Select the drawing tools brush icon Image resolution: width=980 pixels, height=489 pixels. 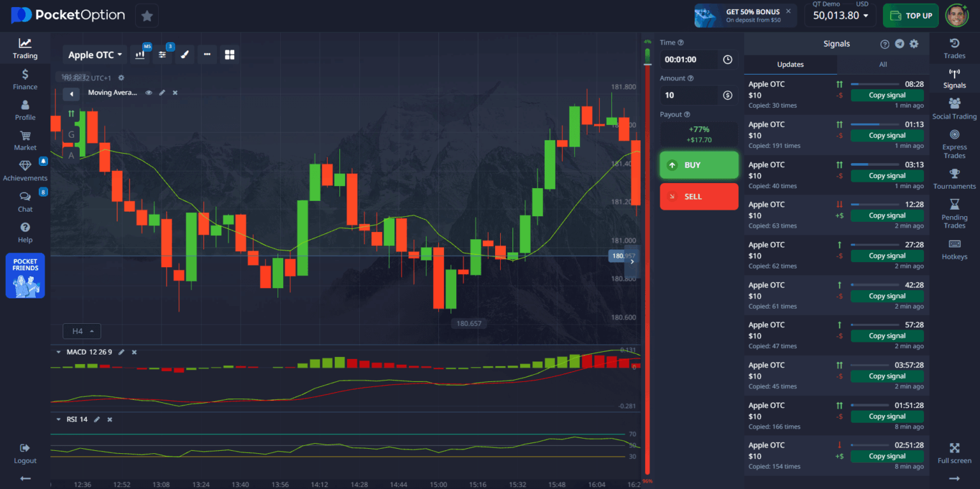pyautogui.click(x=184, y=54)
